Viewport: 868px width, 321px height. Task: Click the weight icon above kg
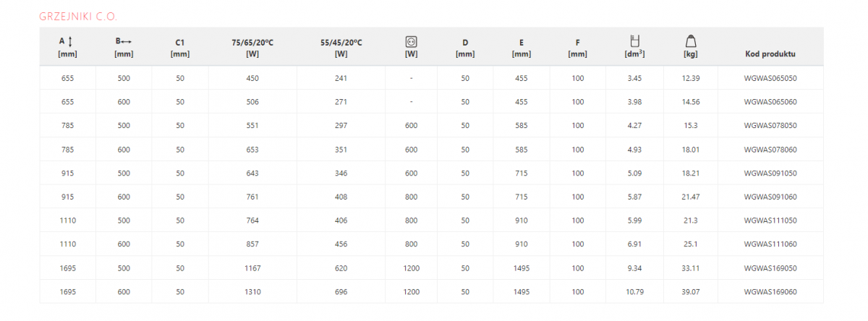[690, 41]
